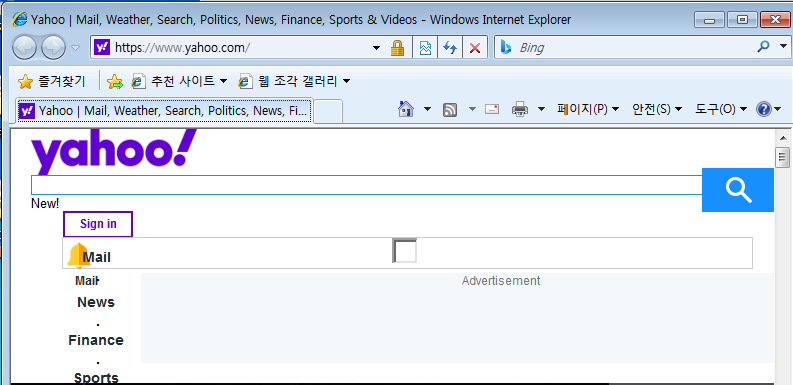The width and height of the screenshot is (793, 385).
Task: Click the red Stop loading icon
Action: (x=475, y=48)
